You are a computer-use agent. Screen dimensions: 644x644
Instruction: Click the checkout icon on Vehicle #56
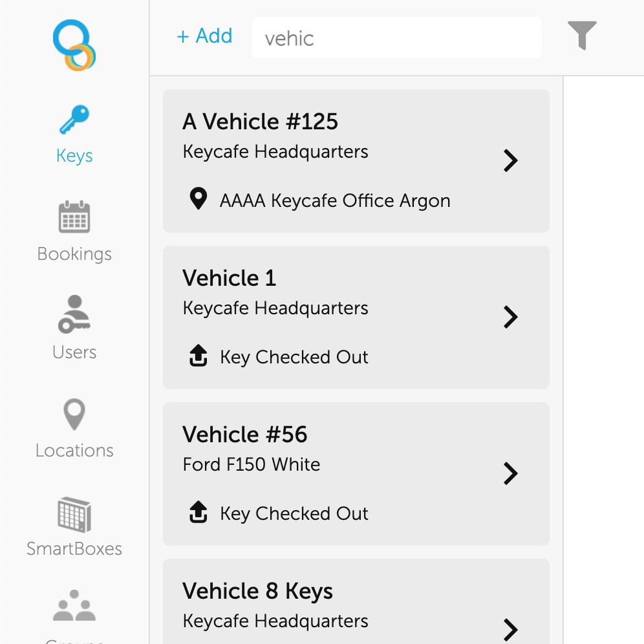pos(199,513)
